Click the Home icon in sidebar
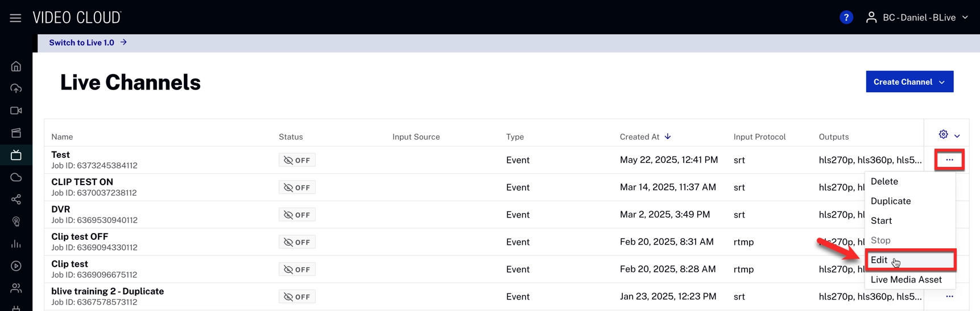The height and width of the screenshot is (311, 980). [16, 67]
